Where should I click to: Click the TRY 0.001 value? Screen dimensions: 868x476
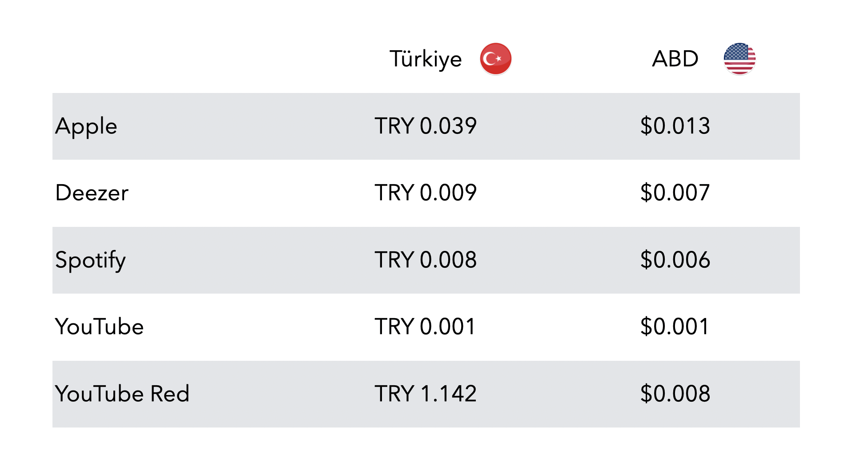pyautogui.click(x=425, y=327)
